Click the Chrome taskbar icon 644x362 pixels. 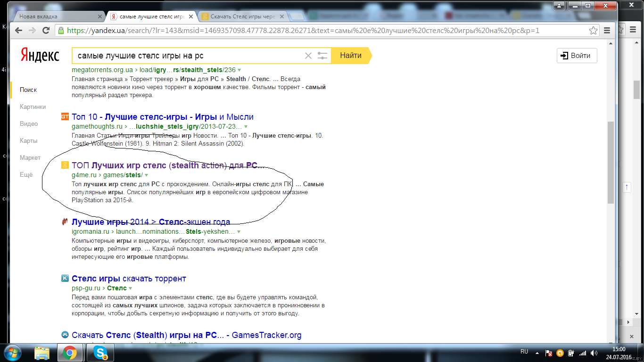(x=70, y=353)
